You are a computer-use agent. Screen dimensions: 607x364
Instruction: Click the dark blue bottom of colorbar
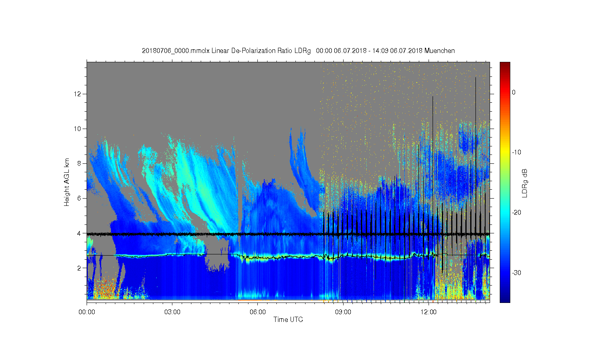[505, 298]
